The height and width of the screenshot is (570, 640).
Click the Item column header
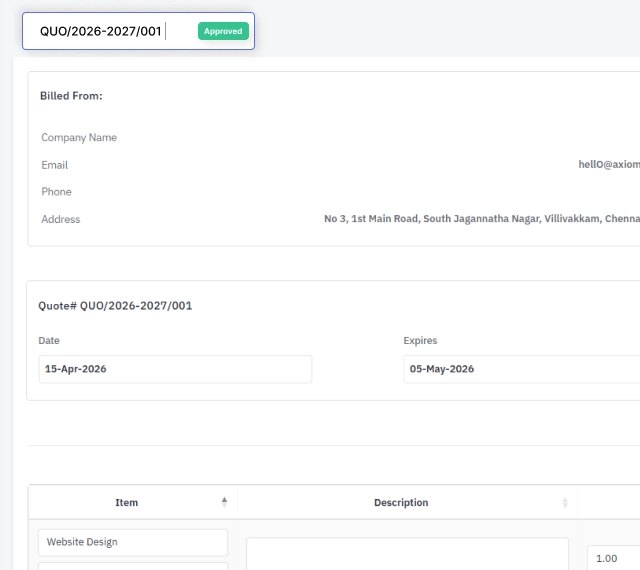(133, 502)
